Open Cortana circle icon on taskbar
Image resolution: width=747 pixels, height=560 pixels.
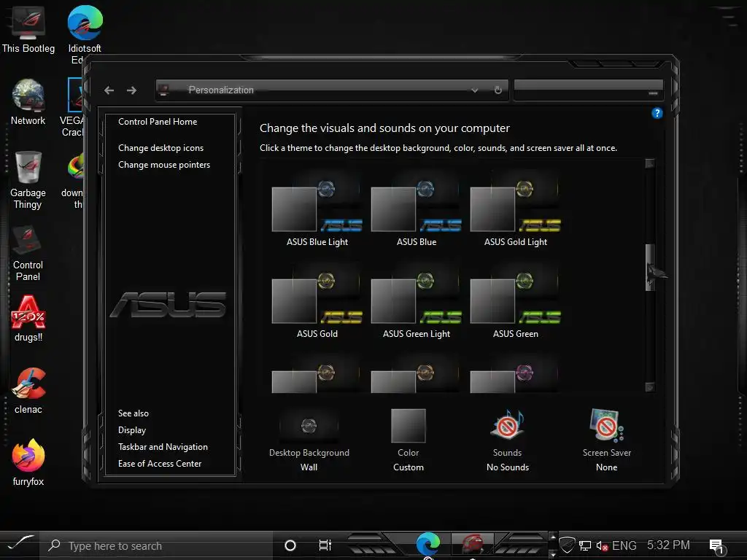[x=290, y=545]
